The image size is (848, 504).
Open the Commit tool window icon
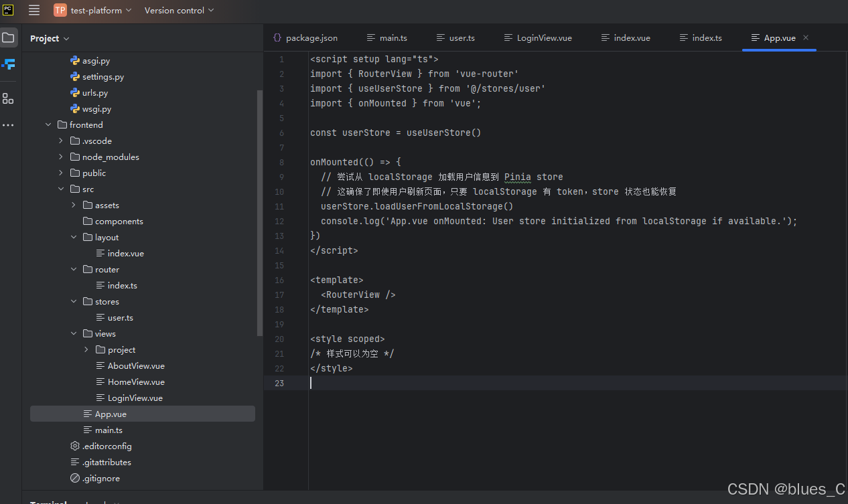pyautogui.click(x=8, y=64)
